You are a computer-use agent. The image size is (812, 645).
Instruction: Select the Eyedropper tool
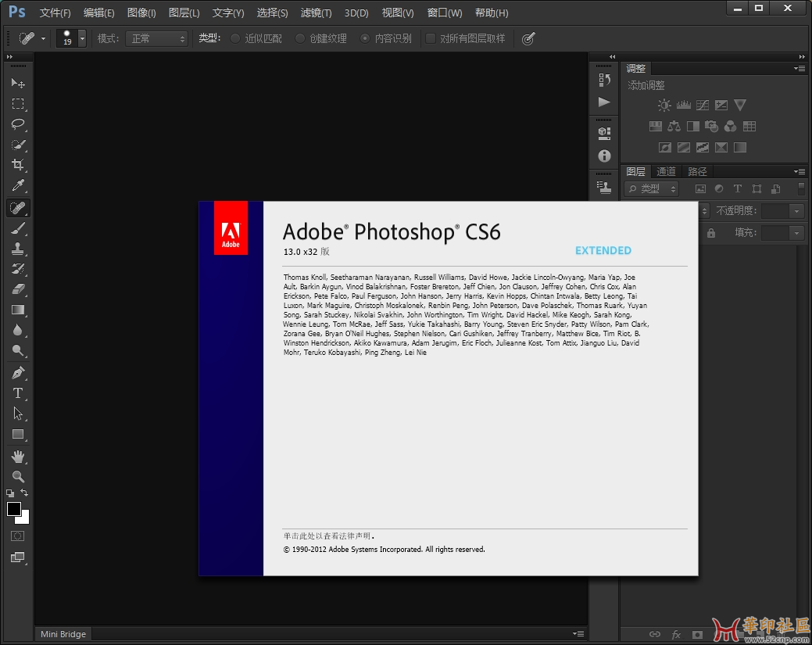pos(18,185)
